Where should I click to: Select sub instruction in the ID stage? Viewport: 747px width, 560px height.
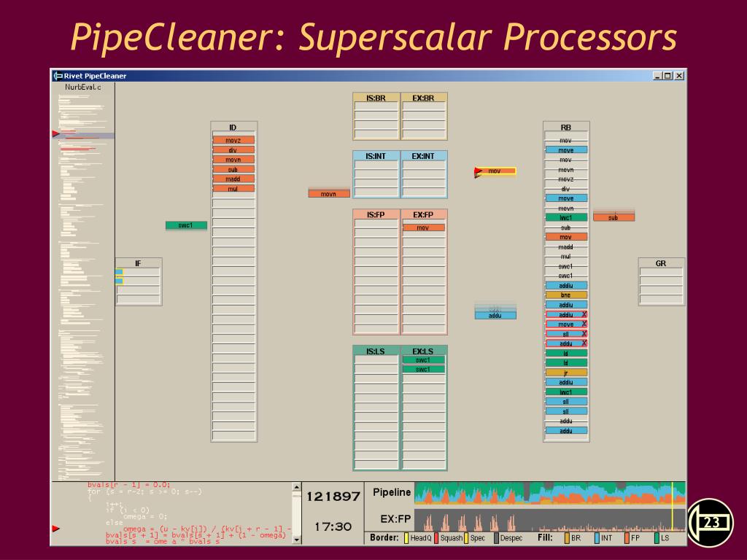(x=233, y=169)
